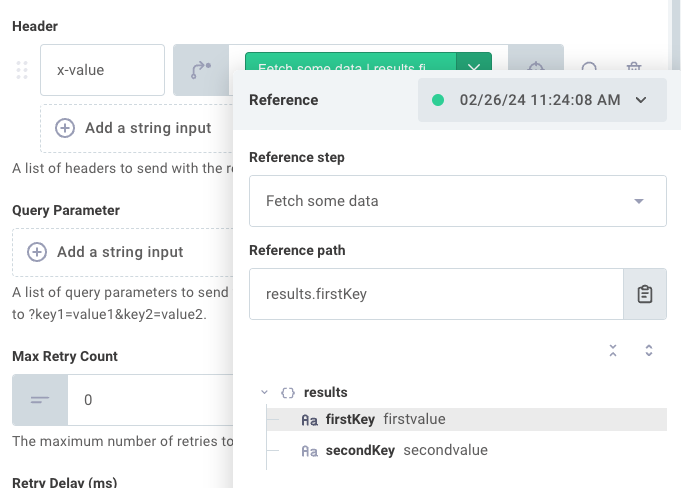
Task: Open the run timestamp dropdown 02/26/24 11:24:08 AM
Action: point(542,100)
